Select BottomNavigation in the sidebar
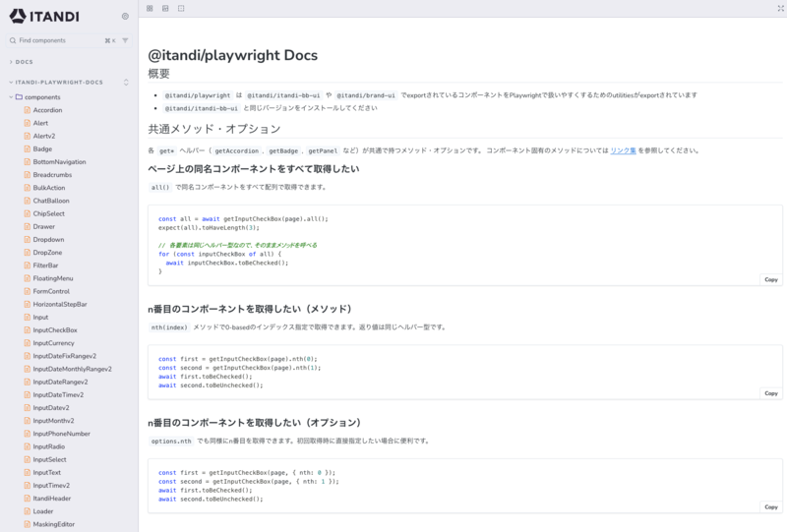 59,161
